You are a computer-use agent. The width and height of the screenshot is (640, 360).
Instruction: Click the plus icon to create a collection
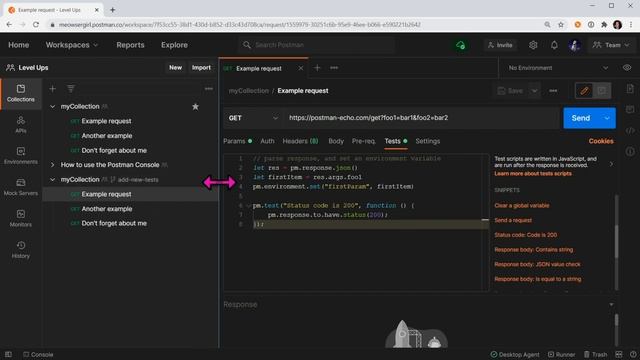53,89
